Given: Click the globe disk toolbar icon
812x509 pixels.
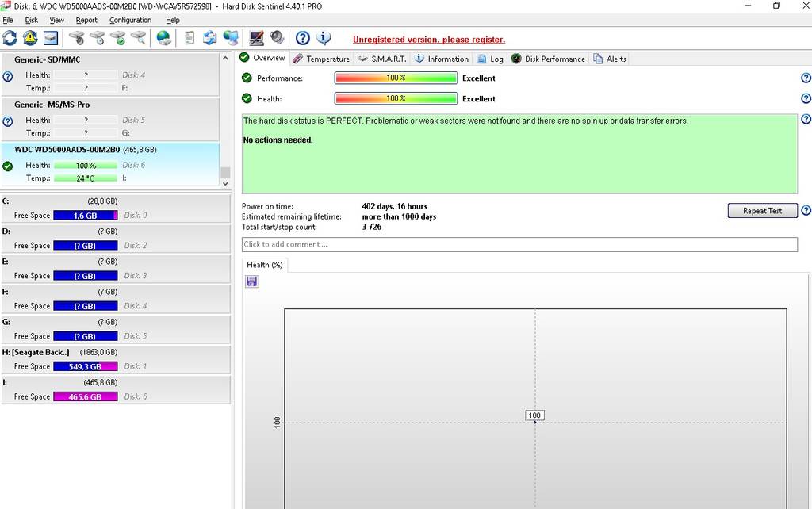Looking at the screenshot, I should pos(163,37).
